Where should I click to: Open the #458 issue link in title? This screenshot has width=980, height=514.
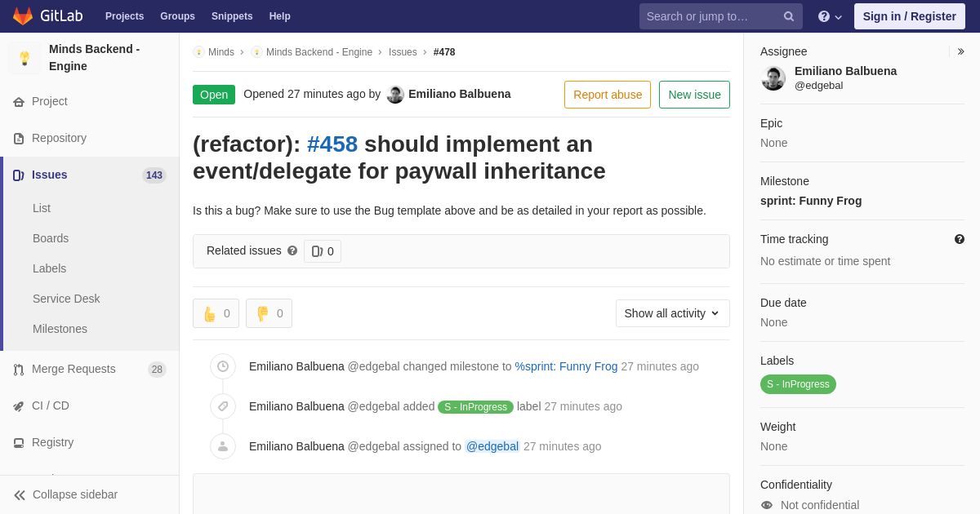click(332, 144)
